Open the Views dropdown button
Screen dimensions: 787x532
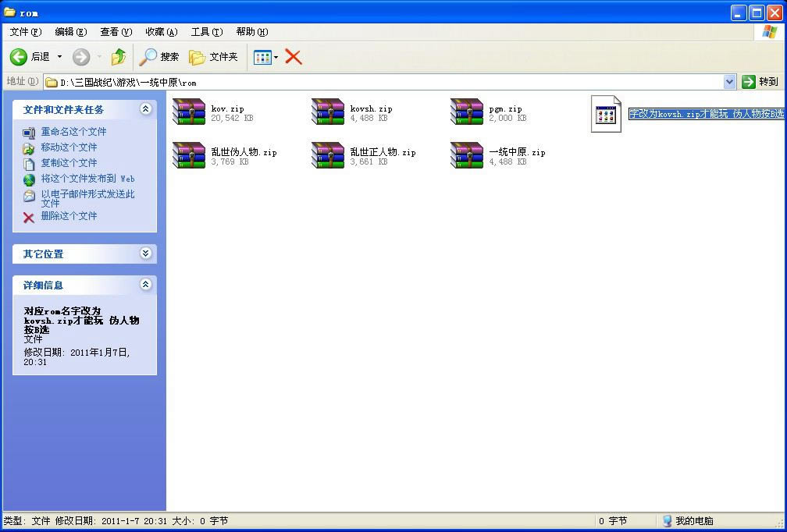(x=265, y=57)
